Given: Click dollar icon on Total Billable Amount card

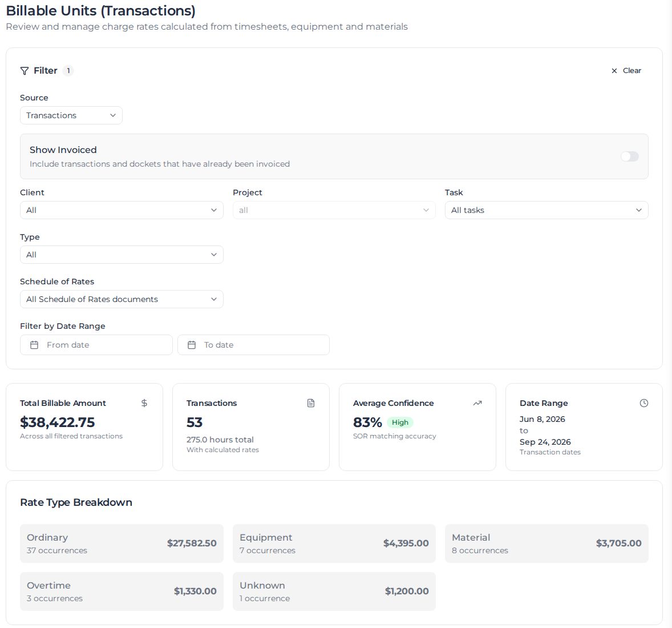Looking at the screenshot, I should point(144,403).
